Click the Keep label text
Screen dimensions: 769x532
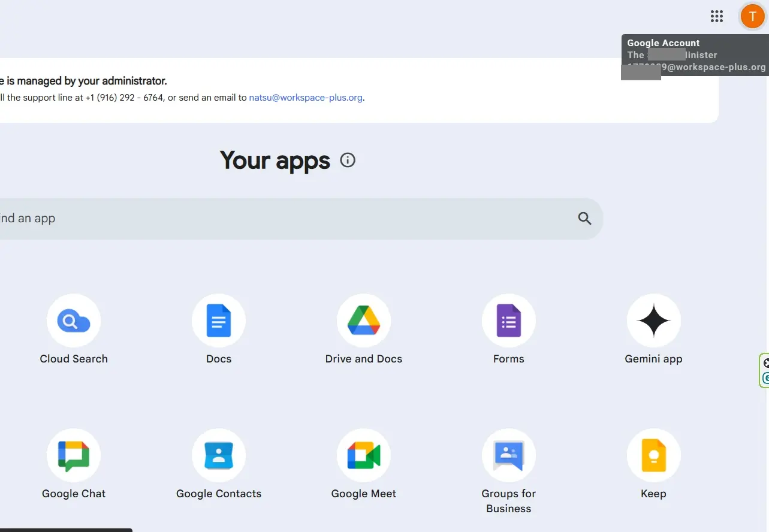pos(653,494)
